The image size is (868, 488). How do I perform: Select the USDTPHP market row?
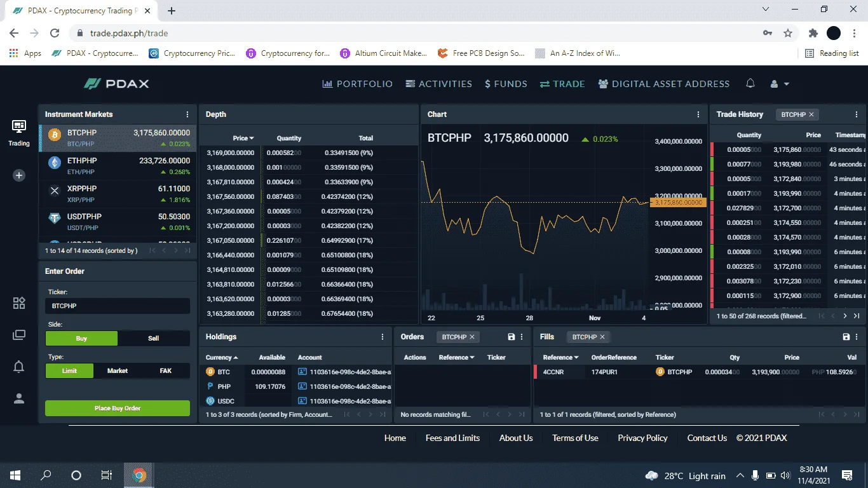tap(118, 222)
